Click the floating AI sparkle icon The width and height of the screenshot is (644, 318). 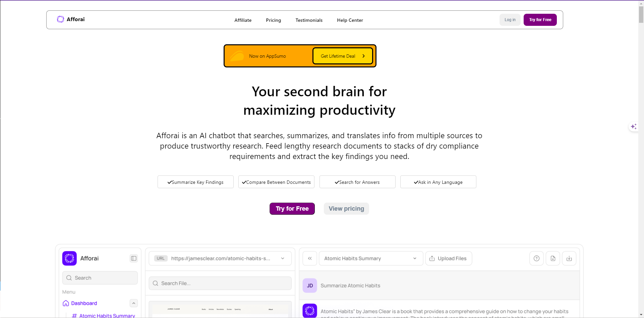[633, 126]
